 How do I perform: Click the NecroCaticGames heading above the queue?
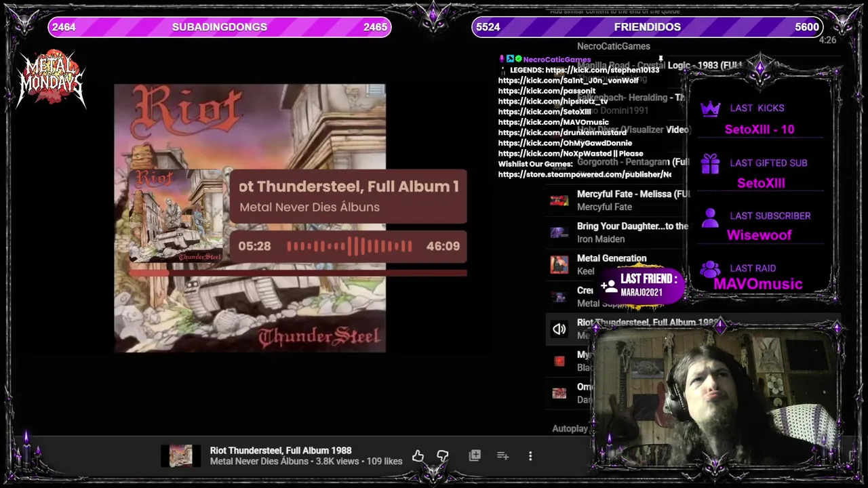click(614, 46)
